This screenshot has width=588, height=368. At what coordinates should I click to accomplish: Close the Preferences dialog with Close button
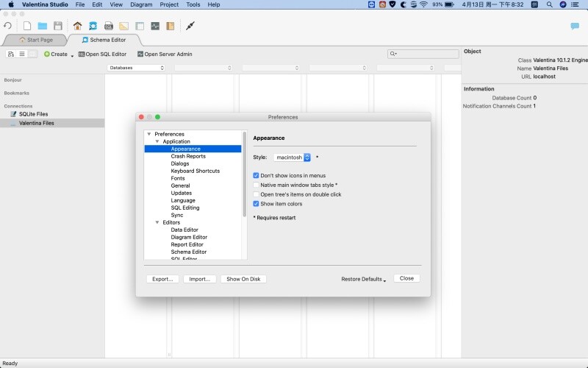pyautogui.click(x=406, y=278)
